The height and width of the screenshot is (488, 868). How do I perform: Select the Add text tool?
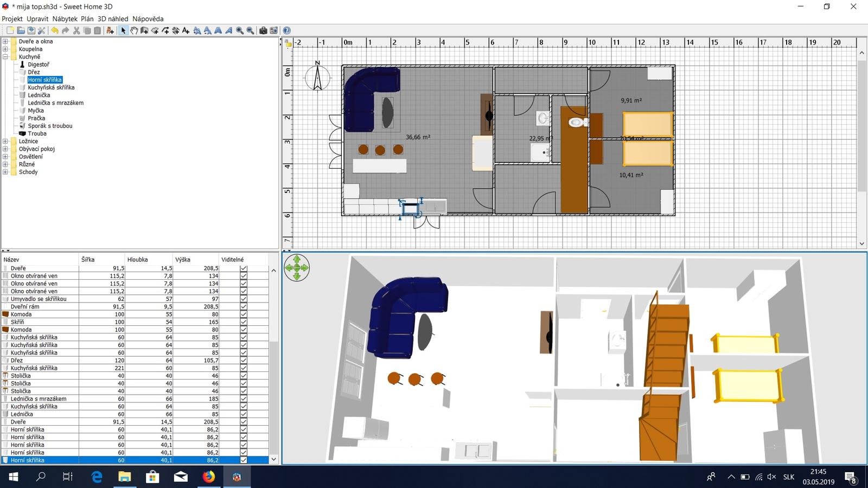(x=186, y=31)
